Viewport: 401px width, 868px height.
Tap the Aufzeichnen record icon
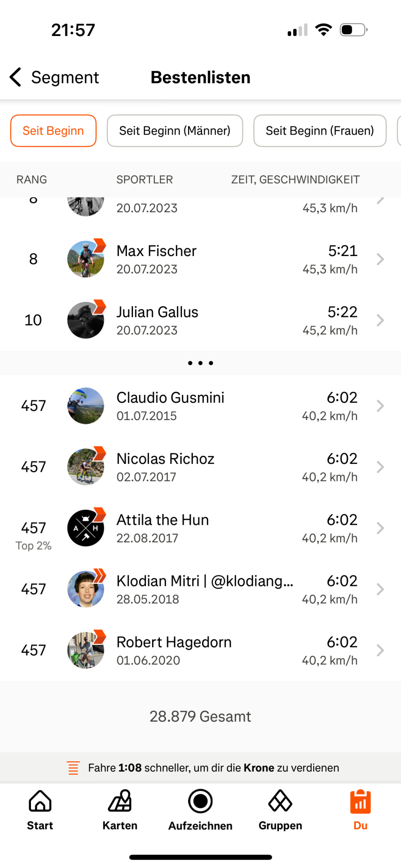pos(200,801)
